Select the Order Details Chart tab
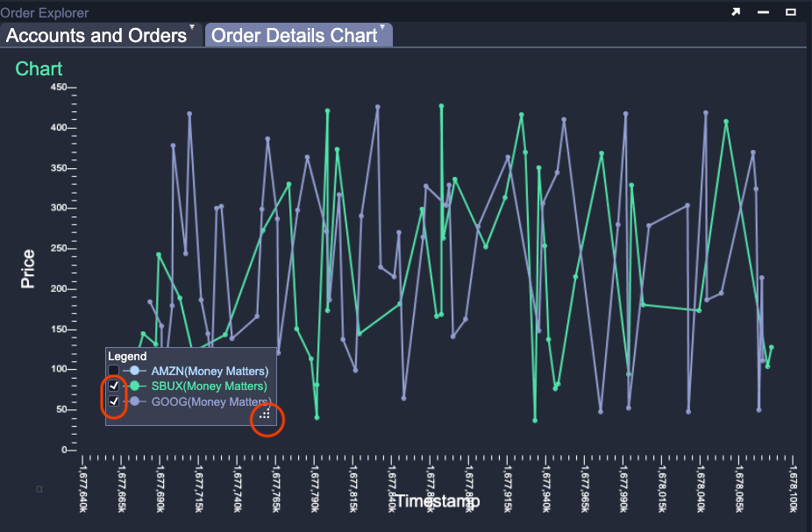Screen dimensions: 812x532 (293, 36)
